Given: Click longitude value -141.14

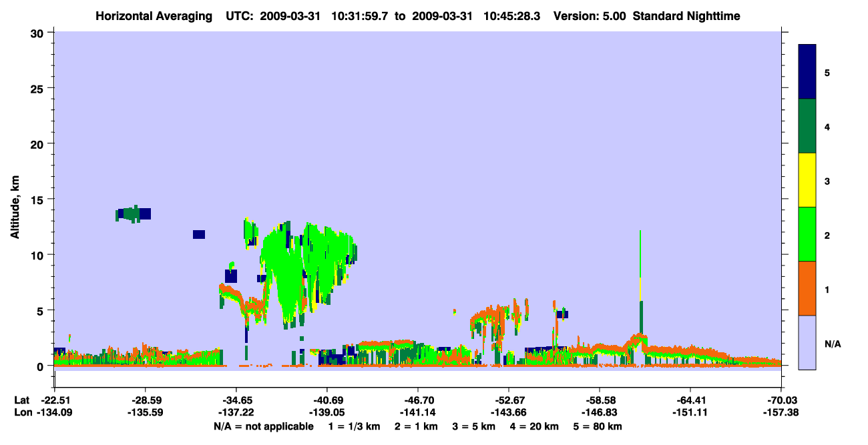Looking at the screenshot, I should tap(417, 412).
